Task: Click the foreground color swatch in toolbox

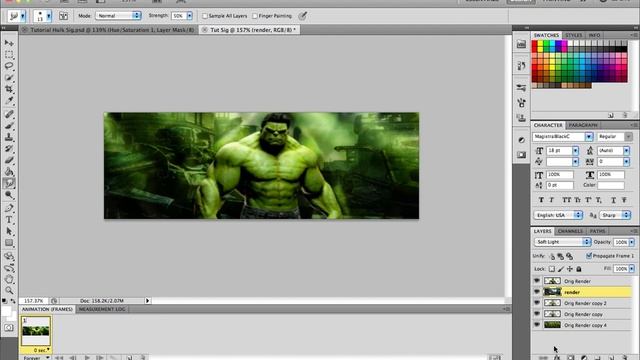Action: pos(6,311)
